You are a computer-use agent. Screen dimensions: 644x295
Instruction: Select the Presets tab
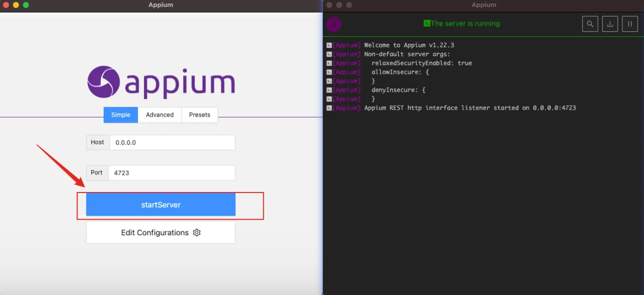(x=199, y=115)
